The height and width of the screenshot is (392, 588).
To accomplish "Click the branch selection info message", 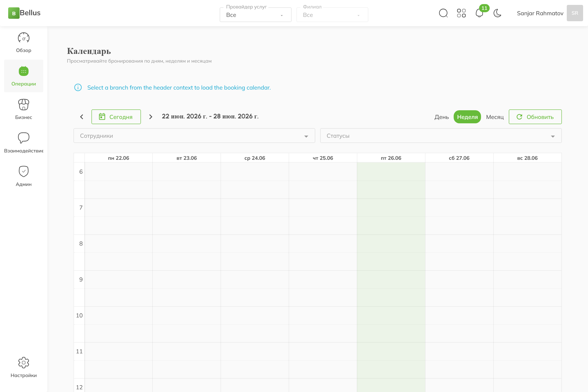I will 179,88.
